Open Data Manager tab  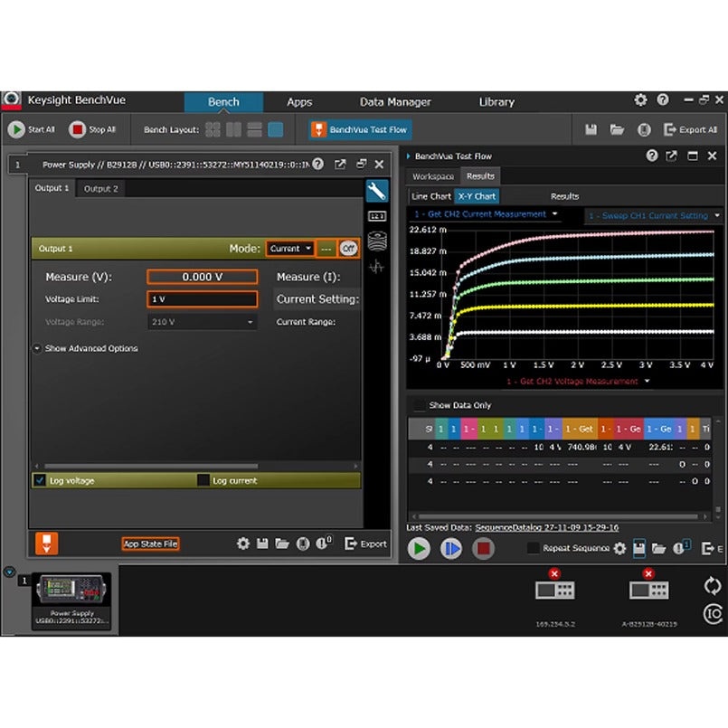395,101
